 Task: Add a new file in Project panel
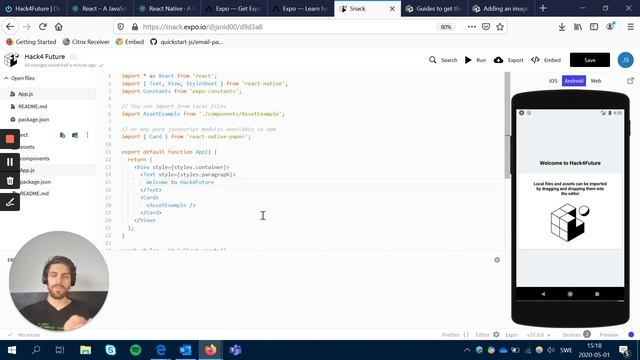pos(62,135)
